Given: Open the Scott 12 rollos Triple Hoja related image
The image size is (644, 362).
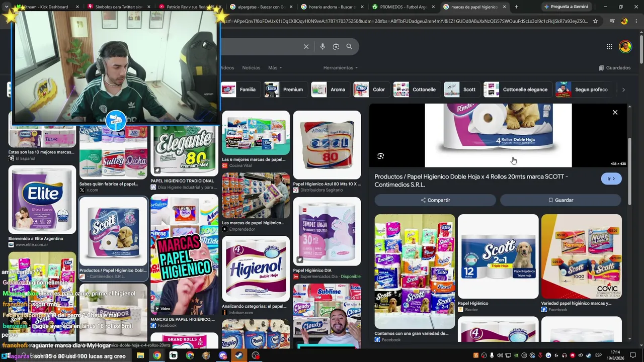Looking at the screenshot, I should tap(498, 256).
